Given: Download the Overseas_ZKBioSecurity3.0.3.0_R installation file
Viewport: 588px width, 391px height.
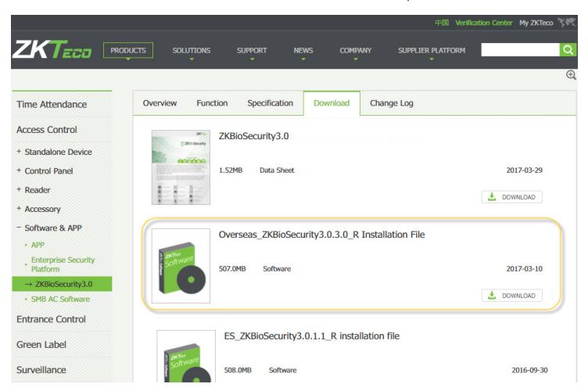Looking at the screenshot, I should click(x=512, y=296).
